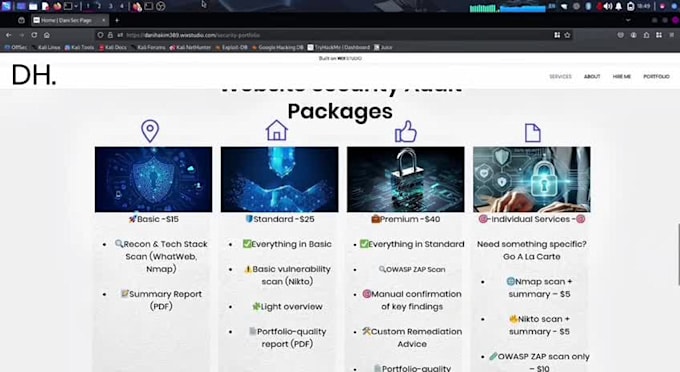Click the site padlock icon
The height and width of the screenshot is (372, 680).
click(x=110, y=35)
